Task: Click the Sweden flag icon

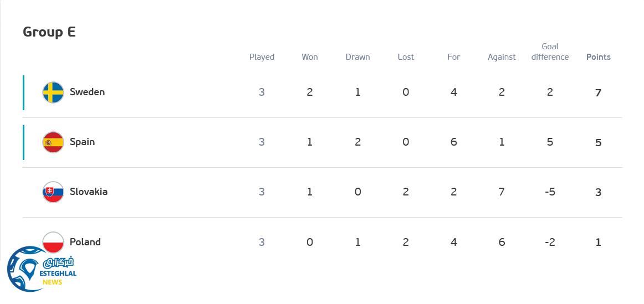Action: click(53, 92)
